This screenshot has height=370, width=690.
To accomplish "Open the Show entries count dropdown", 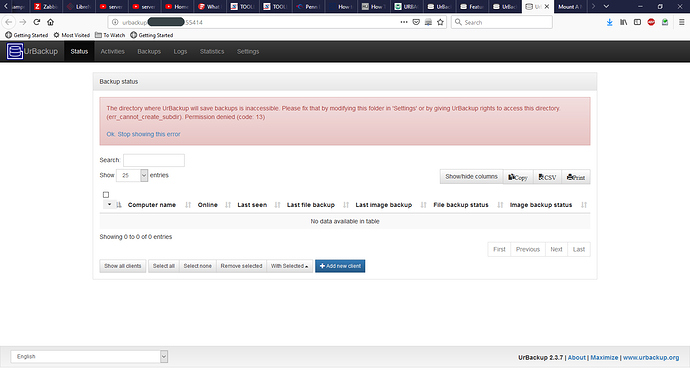I will click(x=132, y=175).
